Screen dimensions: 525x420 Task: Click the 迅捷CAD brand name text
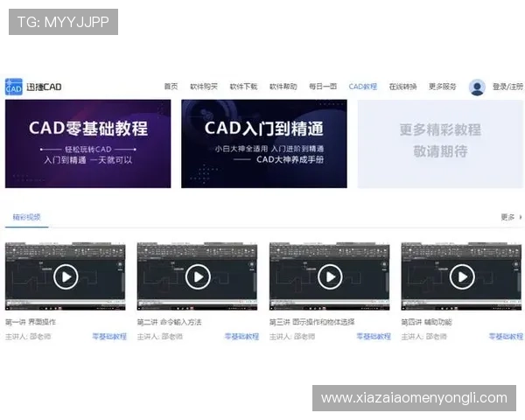click(44, 87)
